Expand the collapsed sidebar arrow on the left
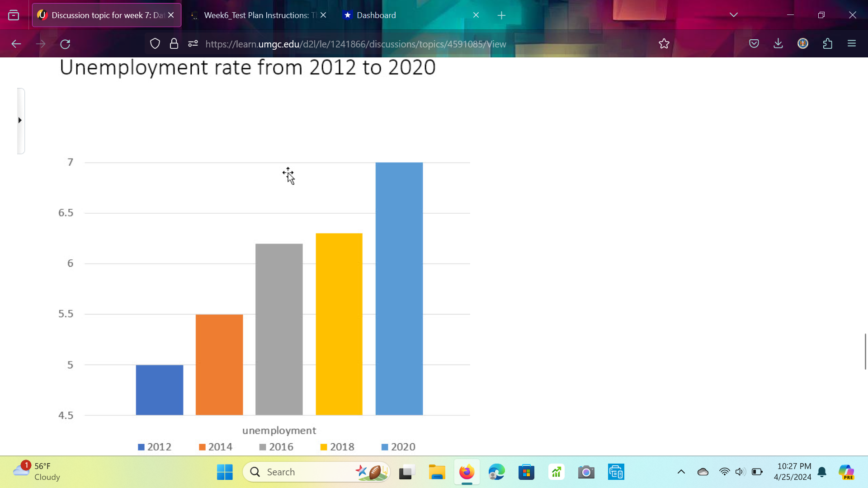The height and width of the screenshot is (488, 868). coord(20,120)
